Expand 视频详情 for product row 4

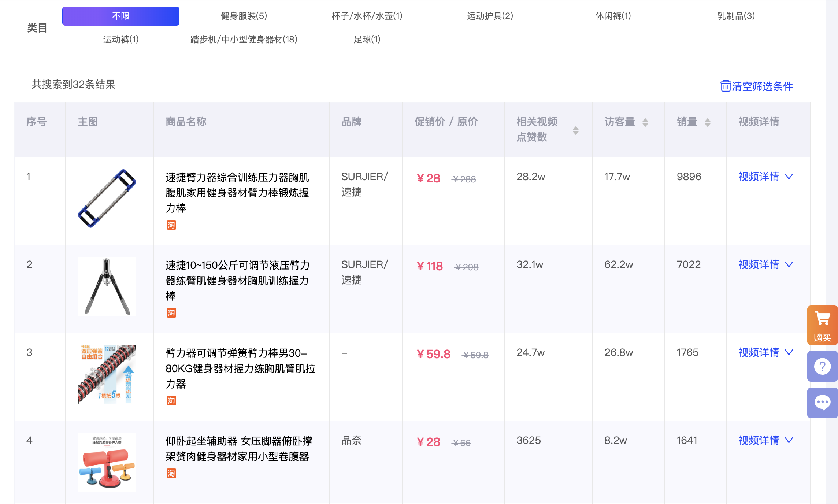pos(765,440)
